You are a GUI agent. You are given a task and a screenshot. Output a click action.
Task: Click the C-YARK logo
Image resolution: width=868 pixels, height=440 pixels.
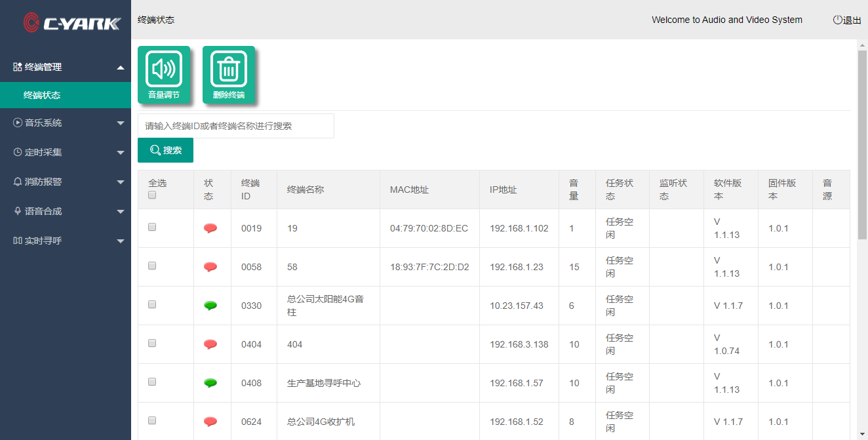coord(72,23)
